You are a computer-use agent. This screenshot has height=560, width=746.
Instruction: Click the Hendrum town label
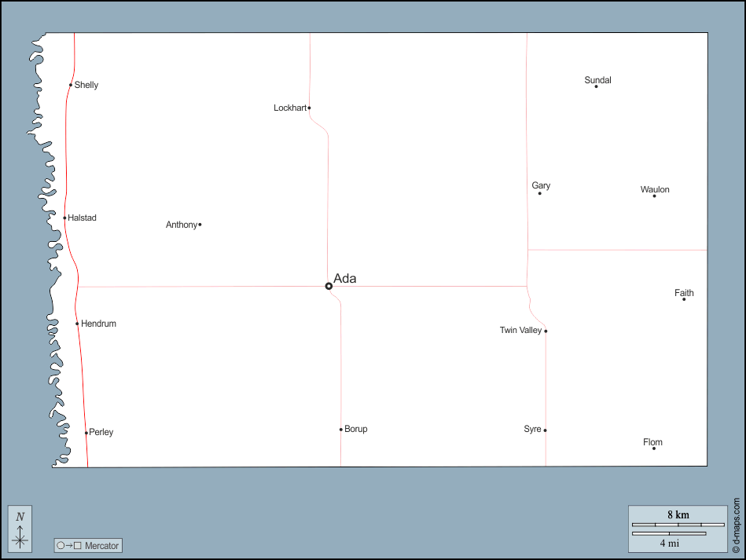click(x=98, y=324)
